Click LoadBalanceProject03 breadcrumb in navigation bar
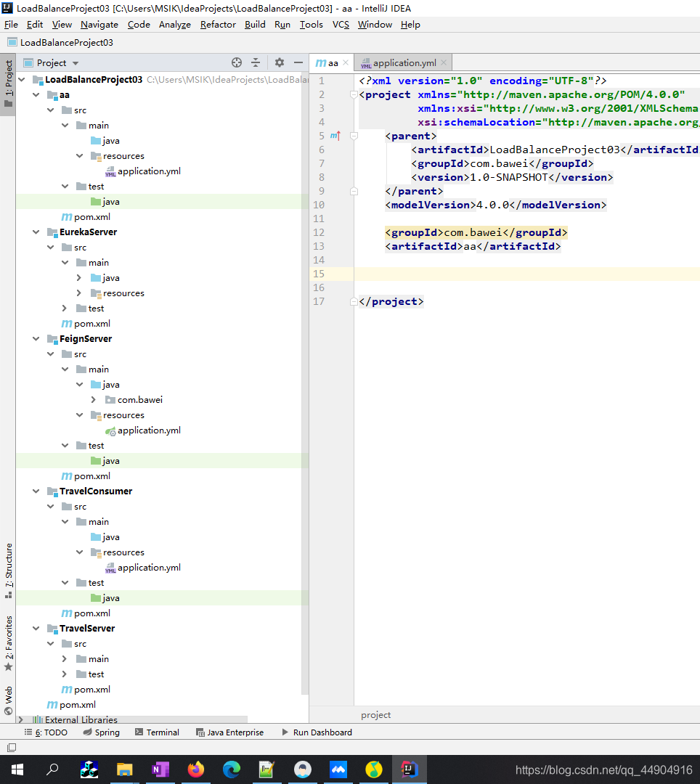 [60, 43]
